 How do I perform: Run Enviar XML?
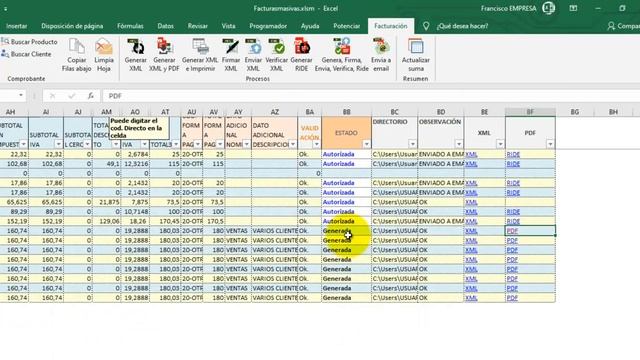253,55
